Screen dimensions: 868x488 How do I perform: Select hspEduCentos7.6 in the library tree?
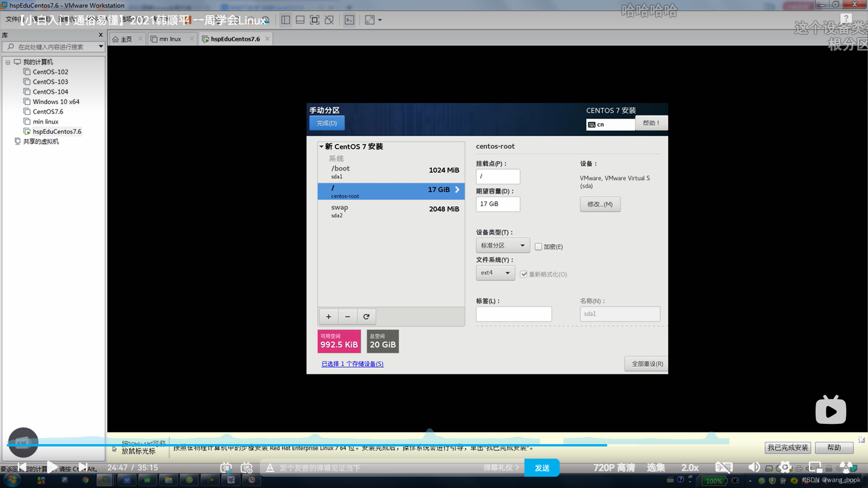coord(52,131)
